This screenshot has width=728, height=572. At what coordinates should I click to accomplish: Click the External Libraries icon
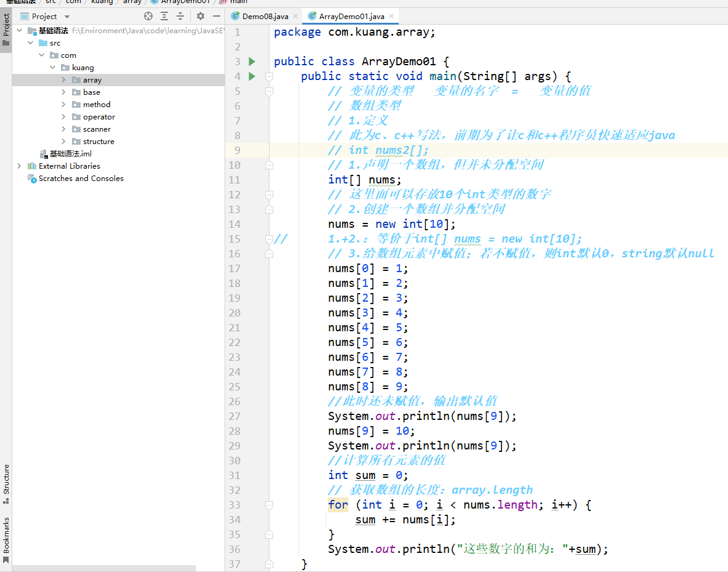click(x=31, y=166)
